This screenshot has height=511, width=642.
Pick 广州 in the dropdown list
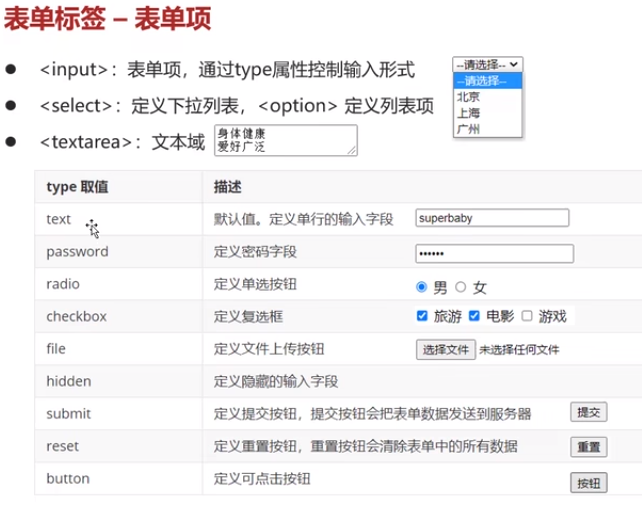pyautogui.click(x=468, y=129)
